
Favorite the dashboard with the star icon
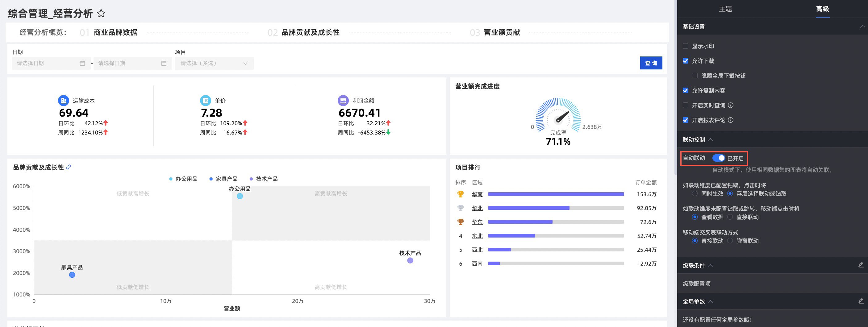point(101,14)
